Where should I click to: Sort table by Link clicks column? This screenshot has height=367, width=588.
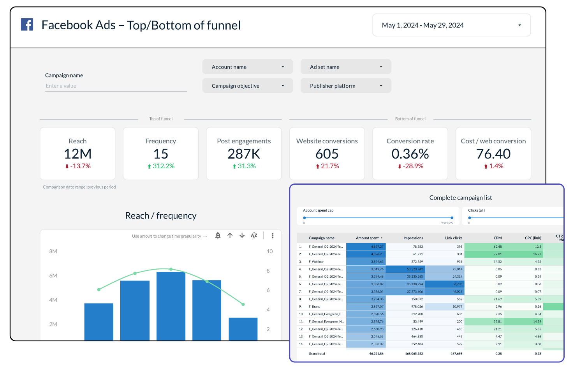click(x=453, y=238)
